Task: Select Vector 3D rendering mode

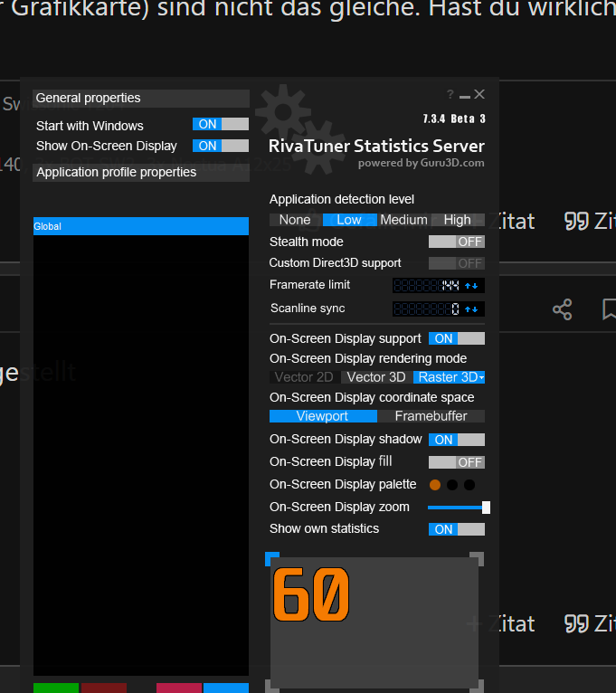Action: pos(376,377)
